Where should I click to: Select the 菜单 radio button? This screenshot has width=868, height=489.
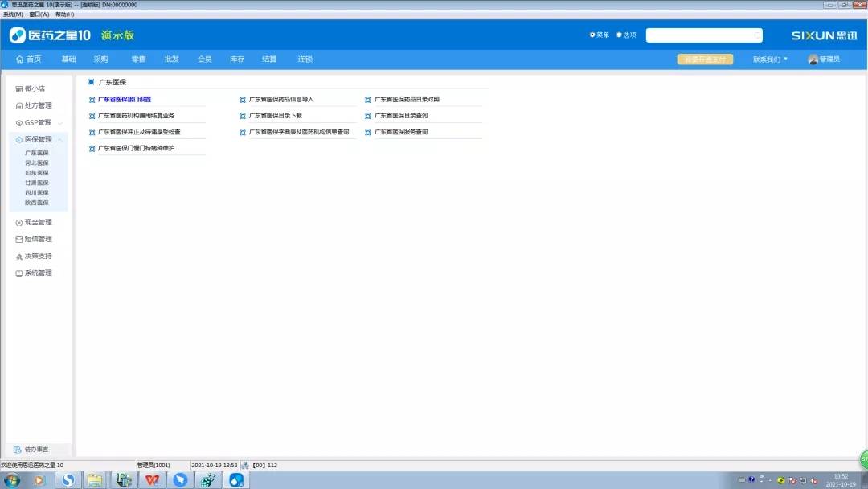point(592,35)
